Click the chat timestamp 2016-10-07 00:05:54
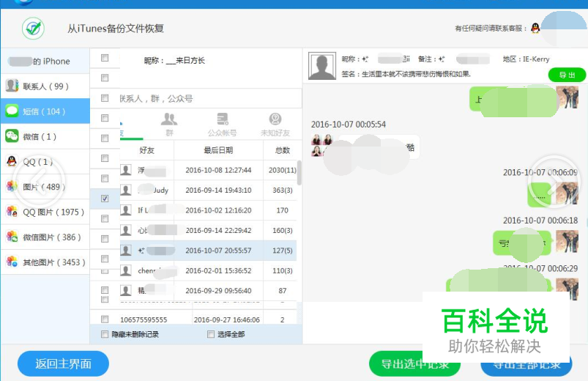The height and width of the screenshot is (381, 588). tap(349, 125)
